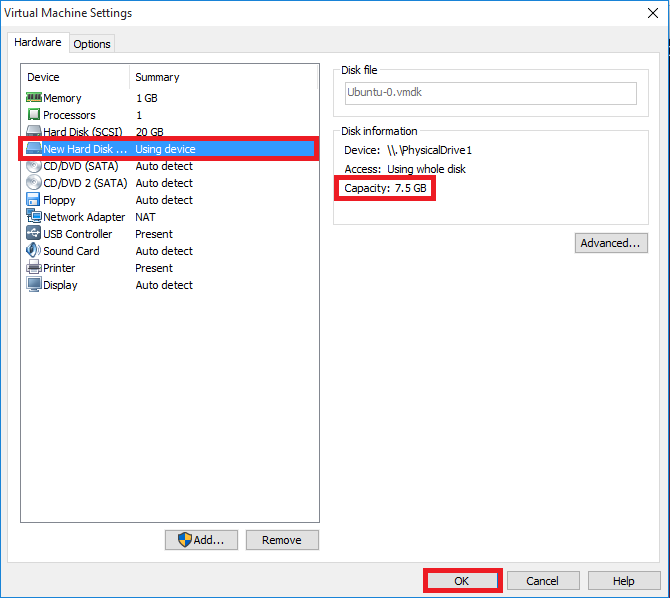This screenshot has height=598, width=670.
Task: Click the Floppy drive icon
Action: pyautogui.click(x=33, y=200)
